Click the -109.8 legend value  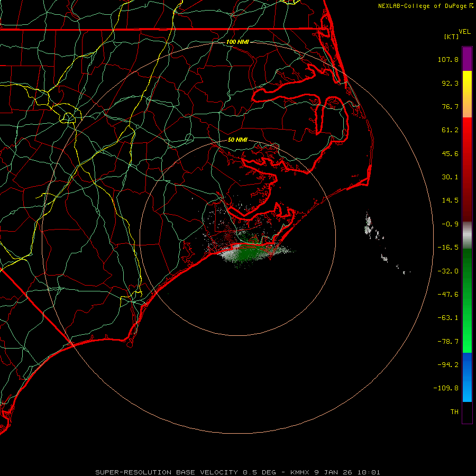[x=446, y=388]
